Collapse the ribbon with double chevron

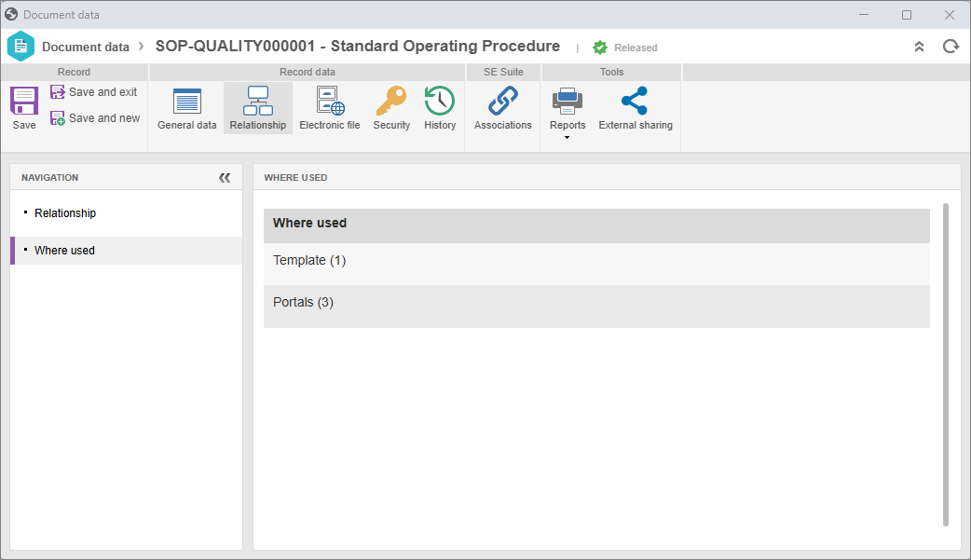point(919,47)
